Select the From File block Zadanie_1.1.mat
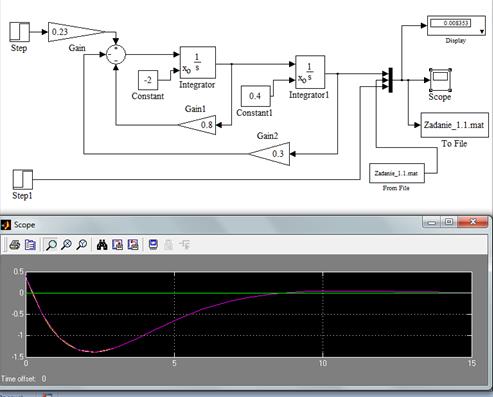Viewport: 493px width, 397px height. pos(397,173)
